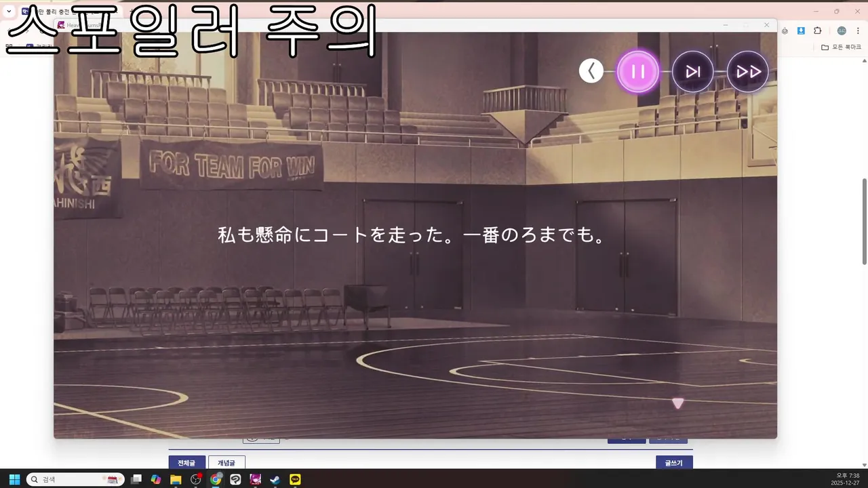Open Clip Studio Paint from the taskbar
Image resolution: width=868 pixels, height=488 pixels.
coord(235,479)
